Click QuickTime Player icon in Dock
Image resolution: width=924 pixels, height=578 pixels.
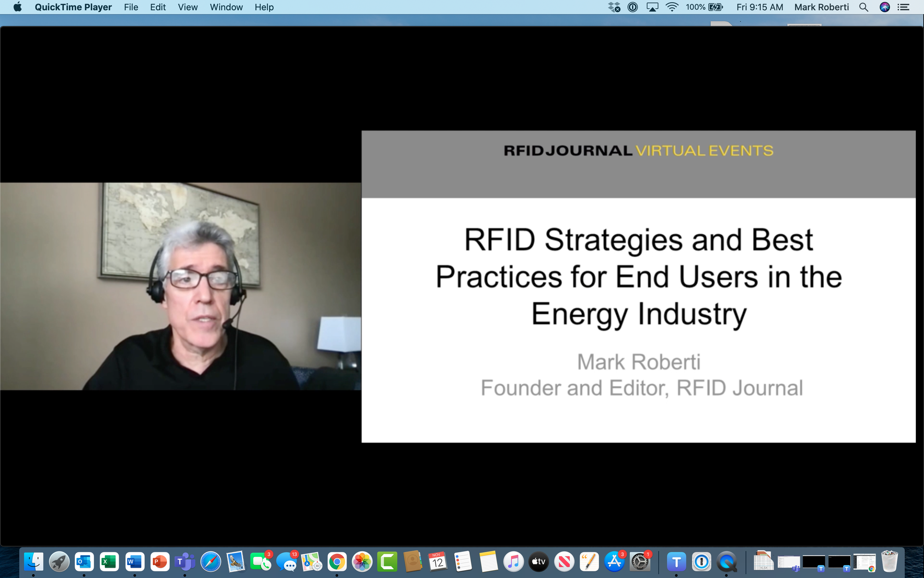(727, 562)
